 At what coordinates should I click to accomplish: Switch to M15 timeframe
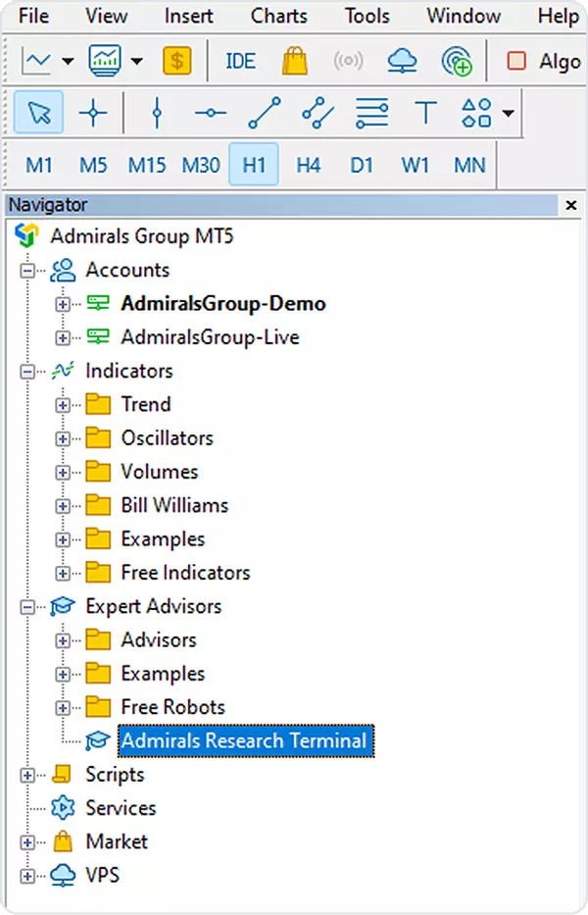click(147, 165)
